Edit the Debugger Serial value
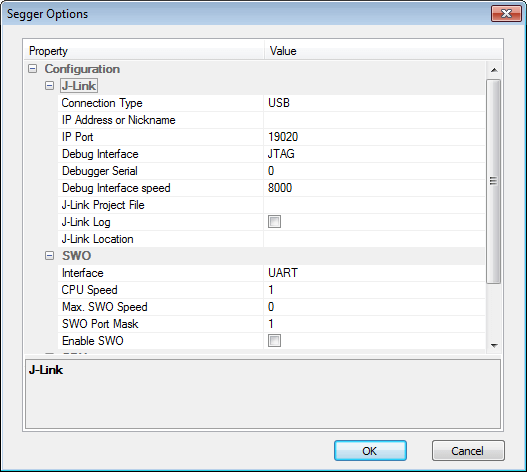 (x=374, y=171)
